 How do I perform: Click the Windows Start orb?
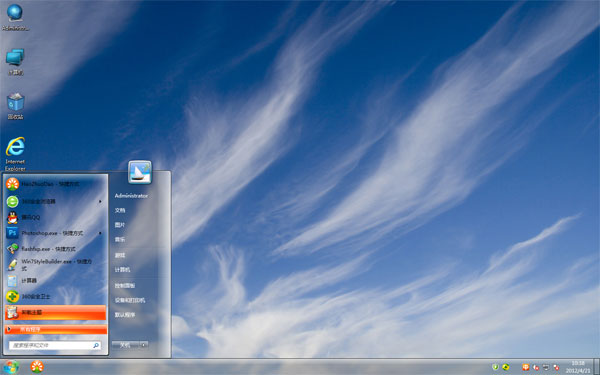coord(11,367)
